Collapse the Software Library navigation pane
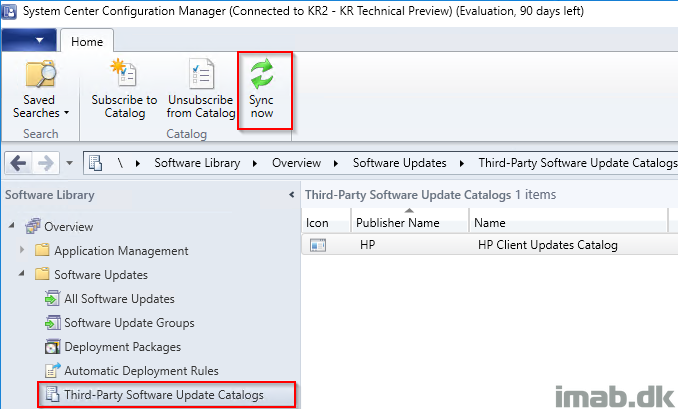678x409 pixels. [x=291, y=195]
